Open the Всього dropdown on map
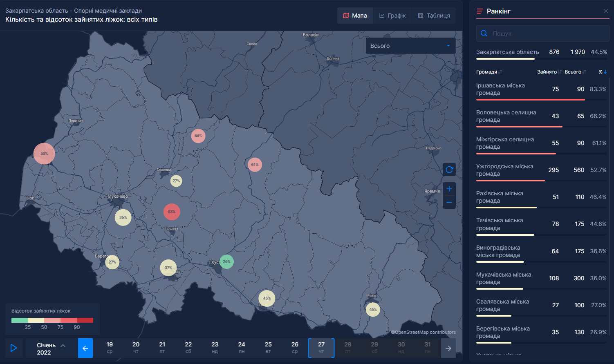 click(410, 46)
